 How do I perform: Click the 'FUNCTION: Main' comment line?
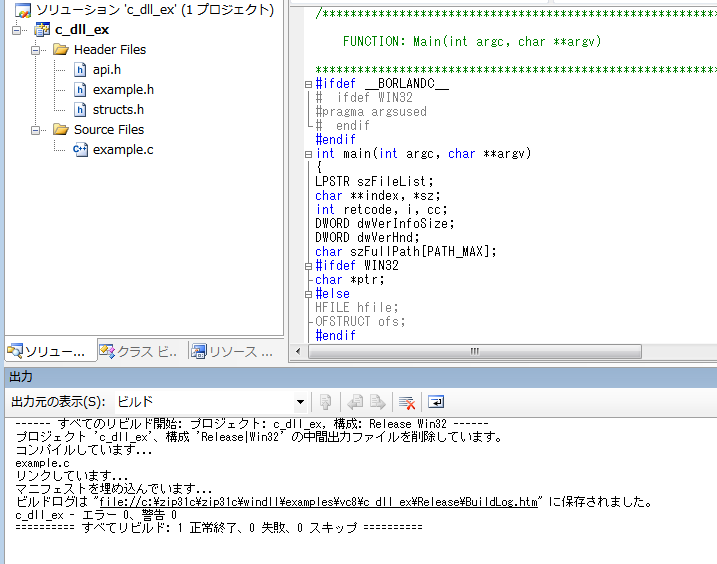coord(472,42)
